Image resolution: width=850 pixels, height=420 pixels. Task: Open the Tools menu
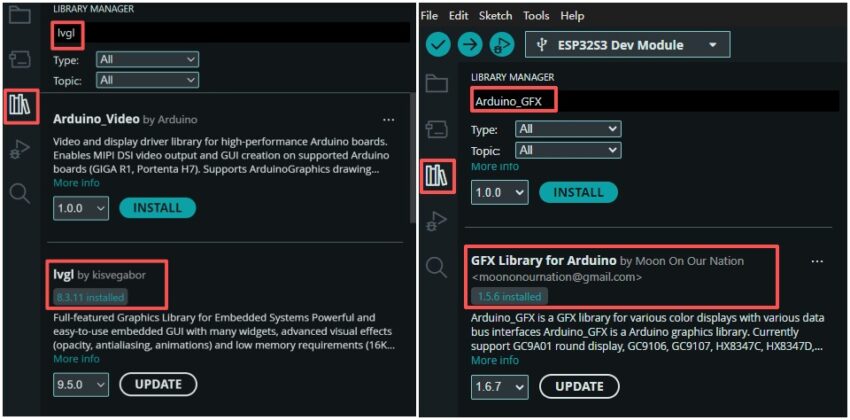[536, 16]
